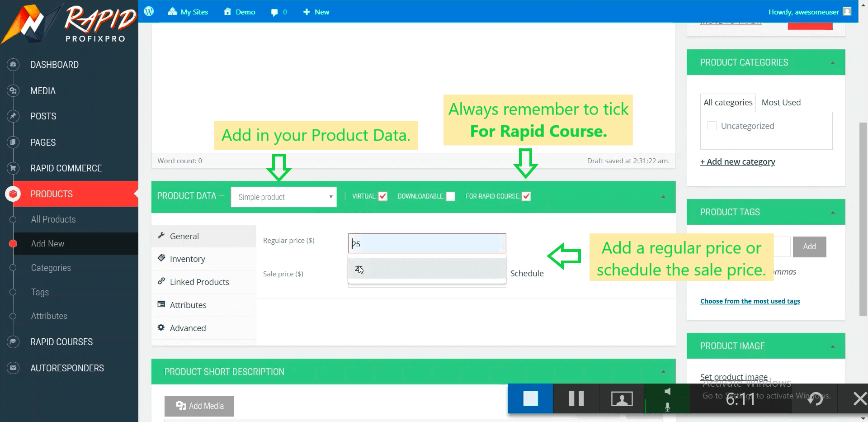The width and height of the screenshot is (868, 422).
Task: Collapse the Product Data panel arrow
Action: (x=663, y=197)
